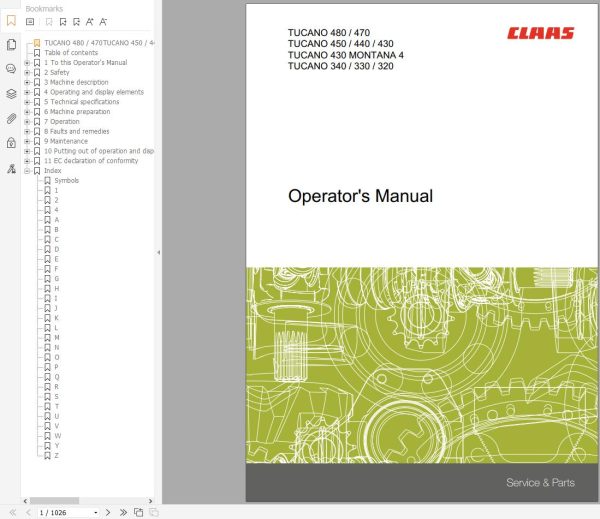Open '11 EC declaration of conformity' bookmark

tap(91, 161)
